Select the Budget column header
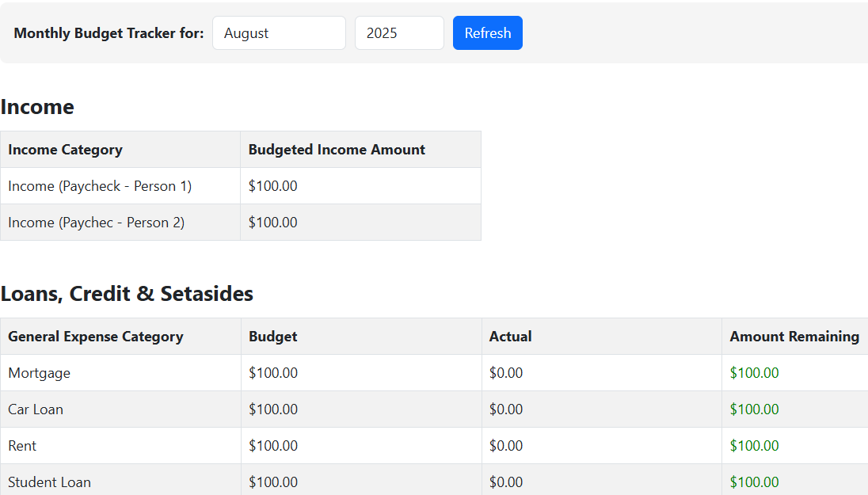 273,337
